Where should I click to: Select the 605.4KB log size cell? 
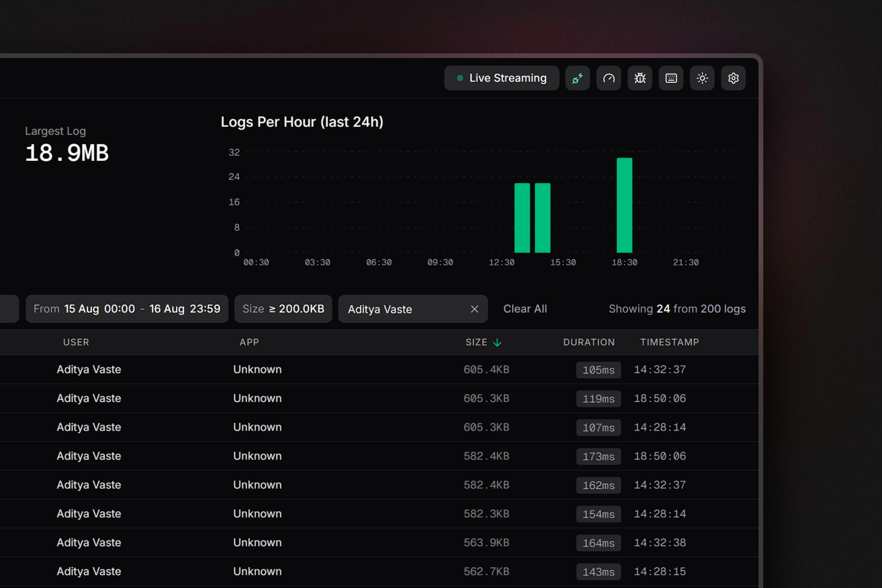pyautogui.click(x=486, y=370)
